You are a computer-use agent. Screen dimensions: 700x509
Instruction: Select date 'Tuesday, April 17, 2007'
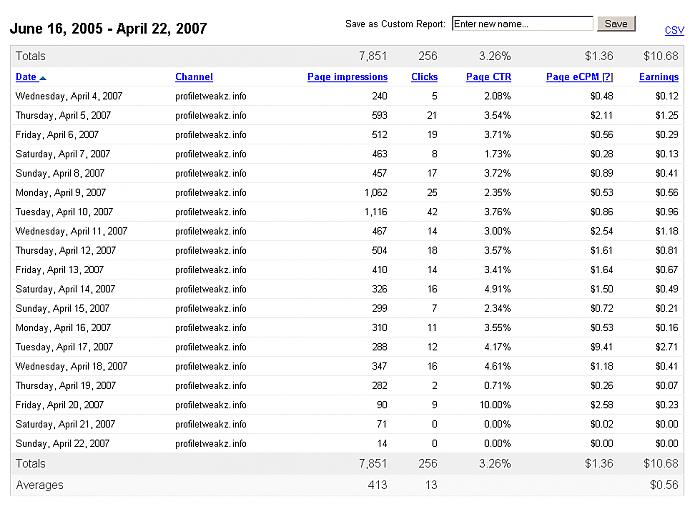coord(64,347)
